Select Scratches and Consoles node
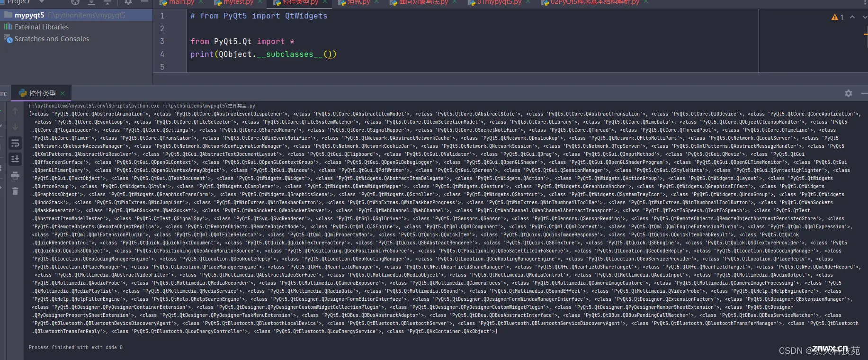The width and height of the screenshot is (868, 360). click(76, 39)
